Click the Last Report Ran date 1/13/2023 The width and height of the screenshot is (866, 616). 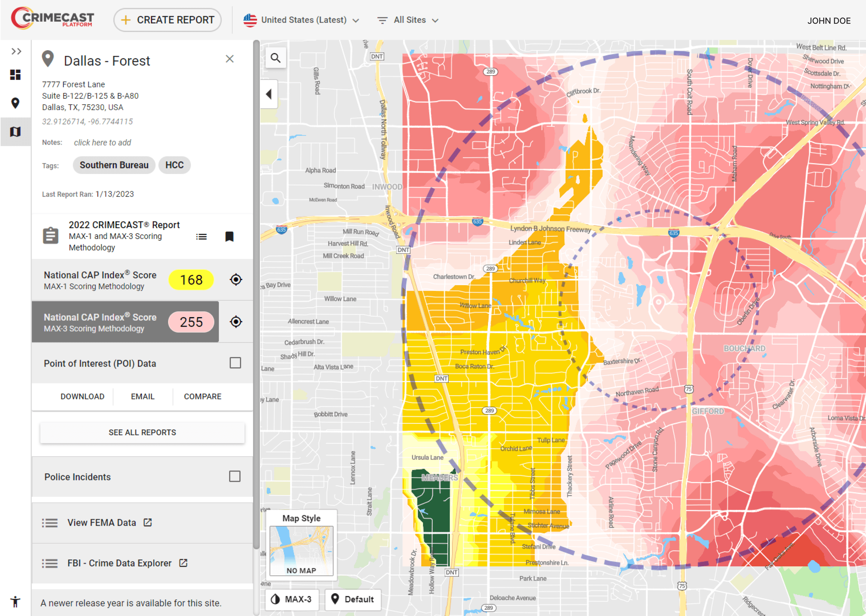coord(115,194)
